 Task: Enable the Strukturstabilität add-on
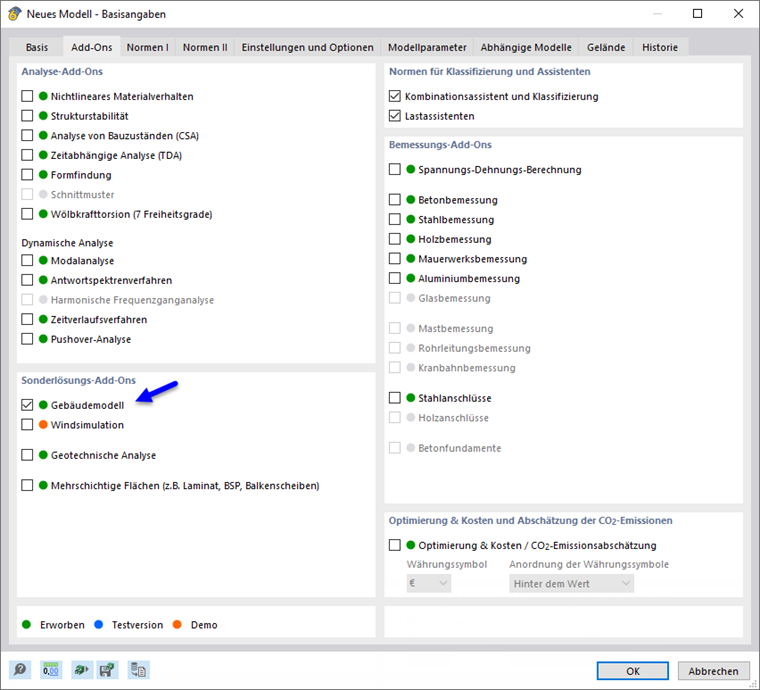pos(27,116)
